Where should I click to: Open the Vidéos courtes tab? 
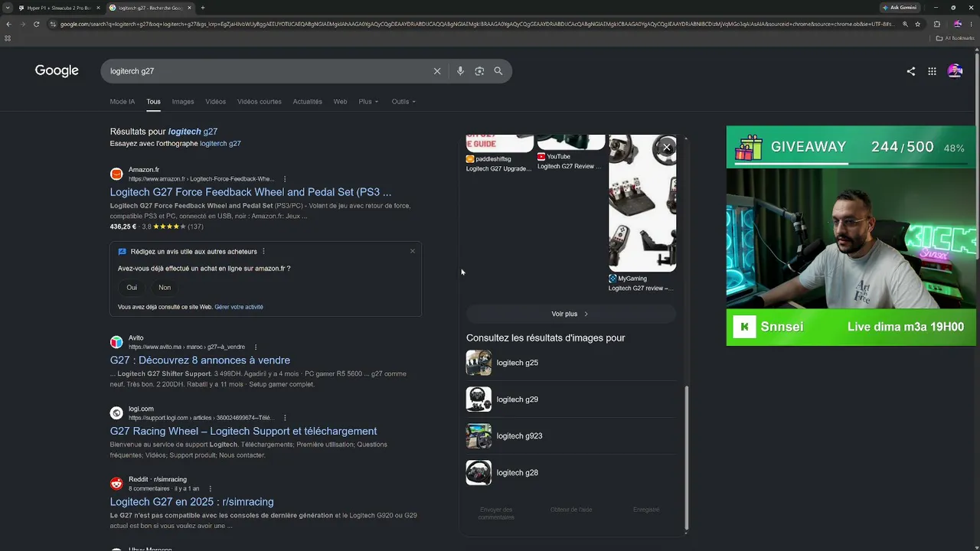260,102
